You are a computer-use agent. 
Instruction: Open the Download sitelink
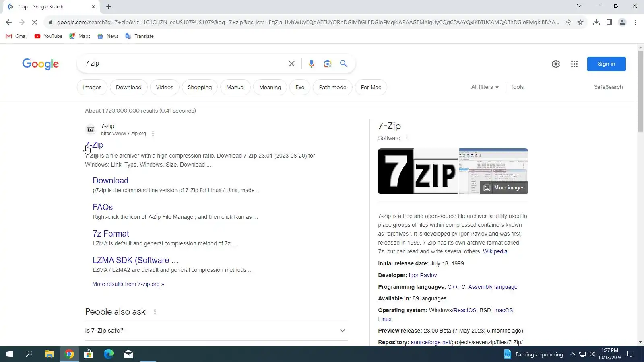[110, 181]
